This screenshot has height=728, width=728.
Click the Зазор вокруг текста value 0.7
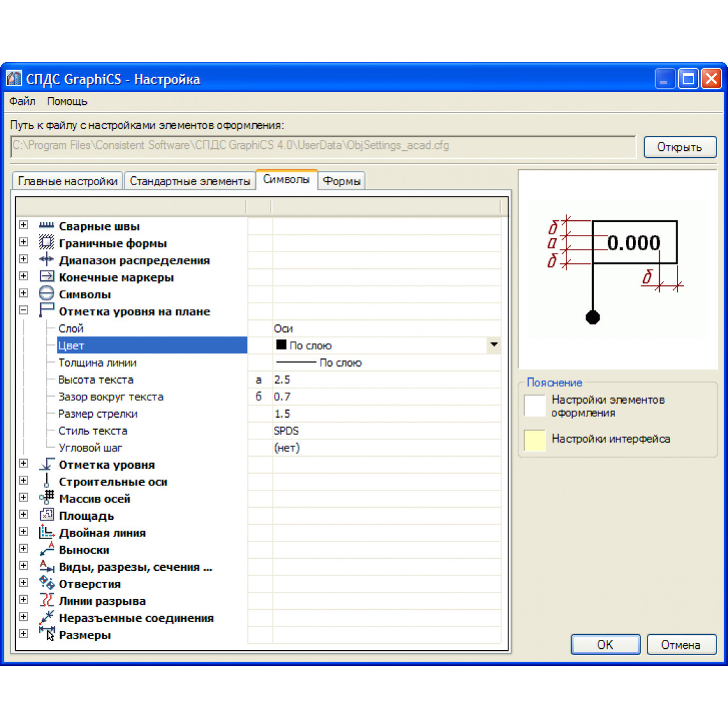282,397
